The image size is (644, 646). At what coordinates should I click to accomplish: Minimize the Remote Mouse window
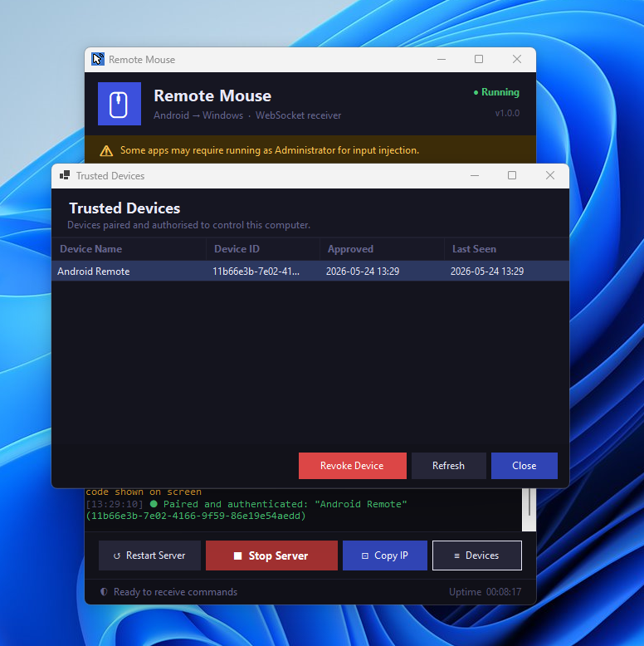click(442, 59)
